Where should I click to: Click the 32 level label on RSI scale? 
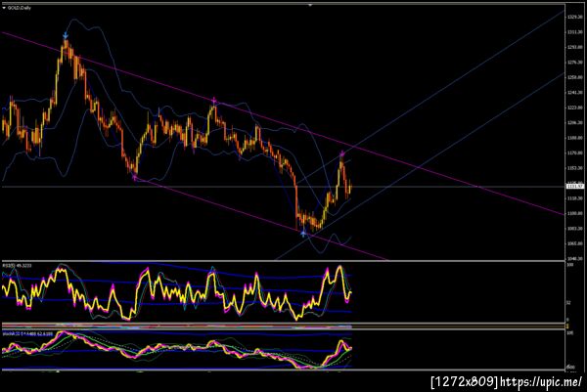coord(568,303)
